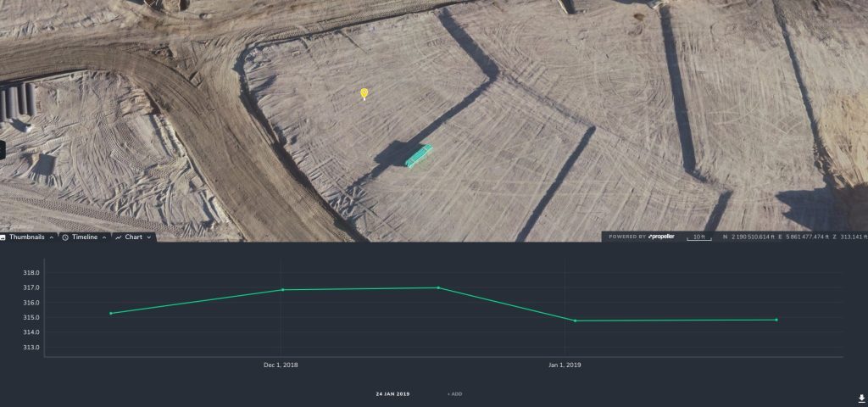Viewport: 868px width, 407px height.
Task: Click the 10 ft scale bar
Action: tap(699, 237)
